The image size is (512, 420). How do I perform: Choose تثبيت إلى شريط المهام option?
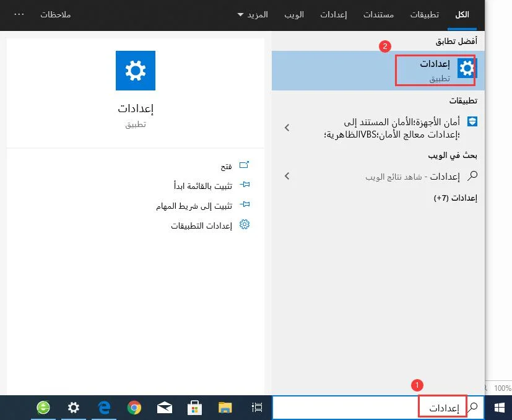pos(194,206)
